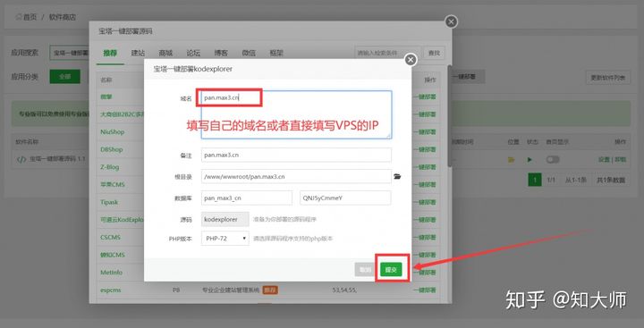Open the folder browse icon for root directory
Screen dimensions: 644x328
point(397,177)
